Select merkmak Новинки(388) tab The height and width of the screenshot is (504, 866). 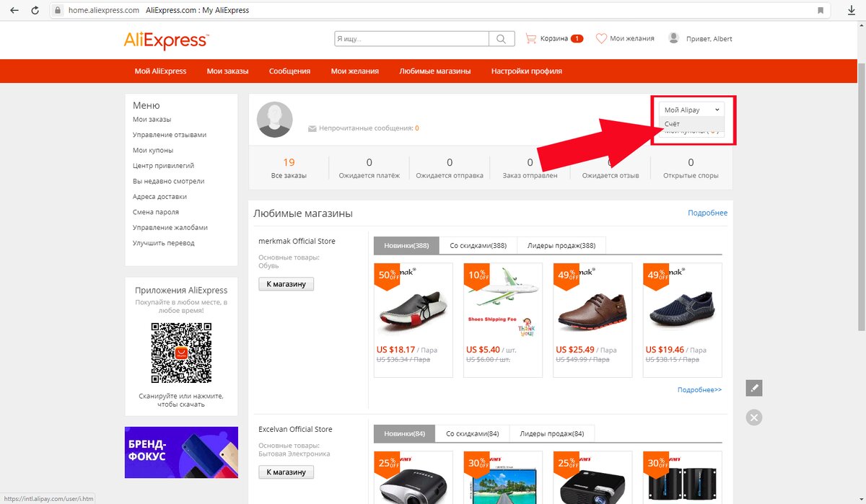coord(406,245)
